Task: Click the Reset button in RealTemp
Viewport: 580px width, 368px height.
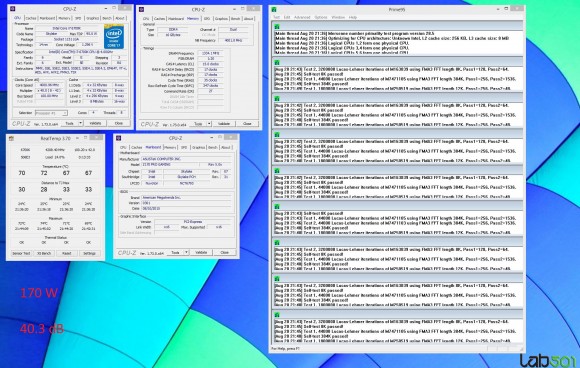Action: [67, 253]
